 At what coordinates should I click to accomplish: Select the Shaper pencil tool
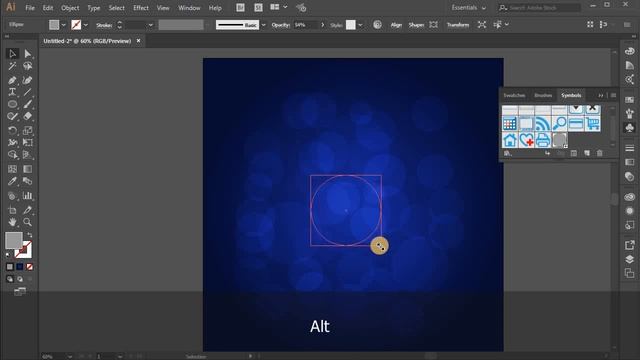coord(12,116)
